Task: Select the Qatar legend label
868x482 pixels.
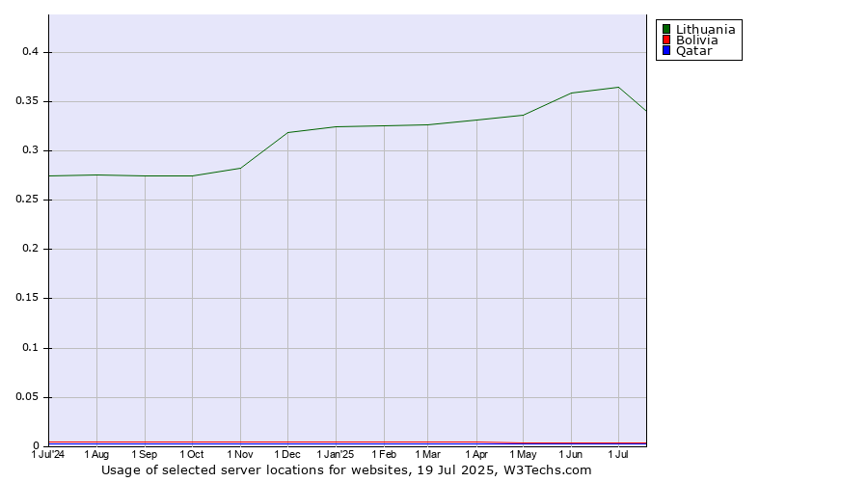Action: click(694, 51)
